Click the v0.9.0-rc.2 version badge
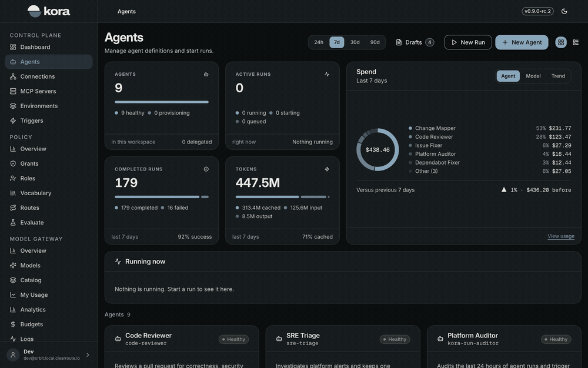Viewport: 588px width, 368px height. (x=537, y=11)
